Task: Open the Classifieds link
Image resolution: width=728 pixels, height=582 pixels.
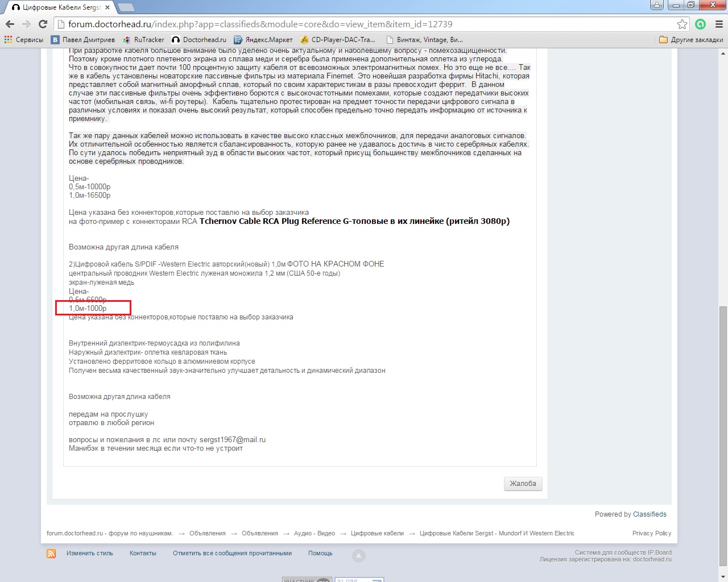Action: (x=650, y=514)
